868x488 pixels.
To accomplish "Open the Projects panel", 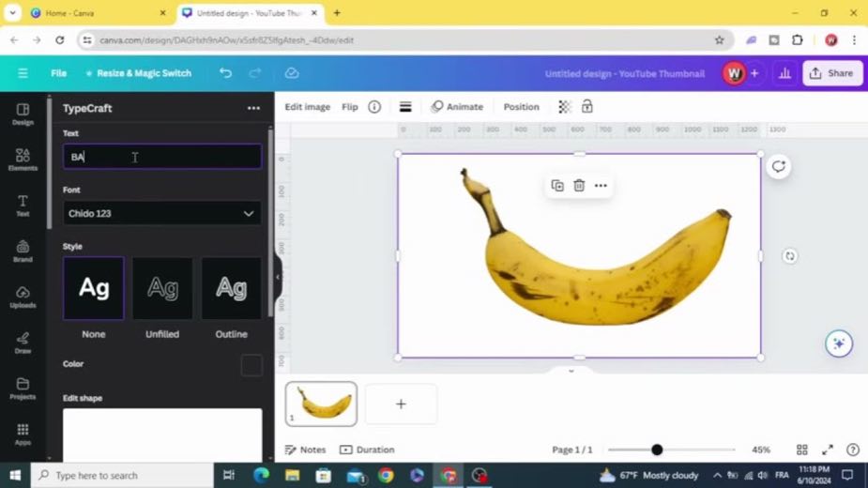I will [x=23, y=389].
